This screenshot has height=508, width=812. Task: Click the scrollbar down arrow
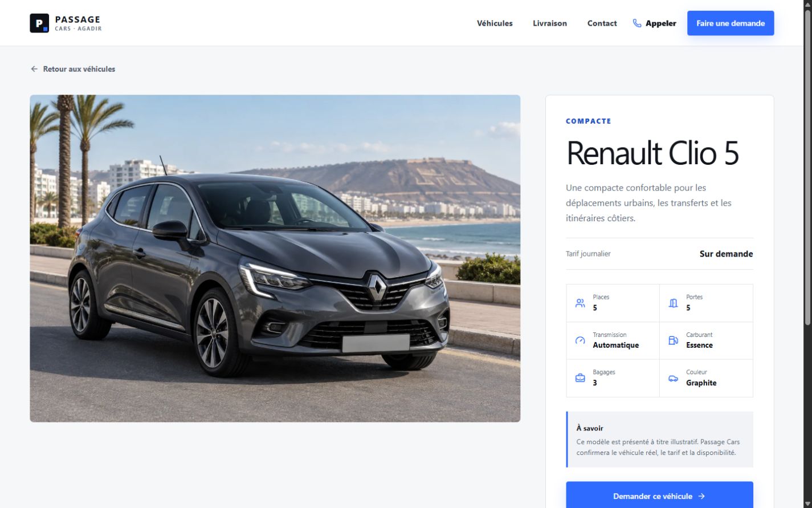(x=807, y=503)
